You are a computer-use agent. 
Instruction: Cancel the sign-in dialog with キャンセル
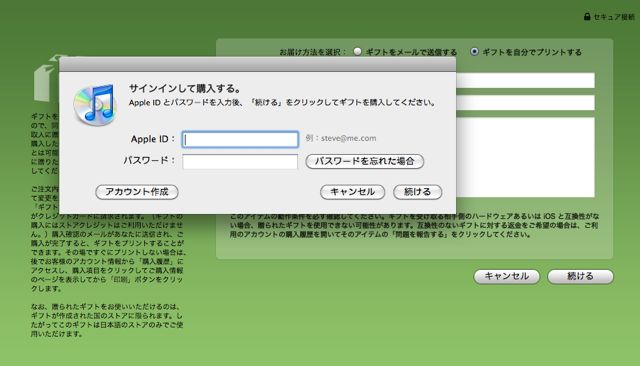coord(352,192)
